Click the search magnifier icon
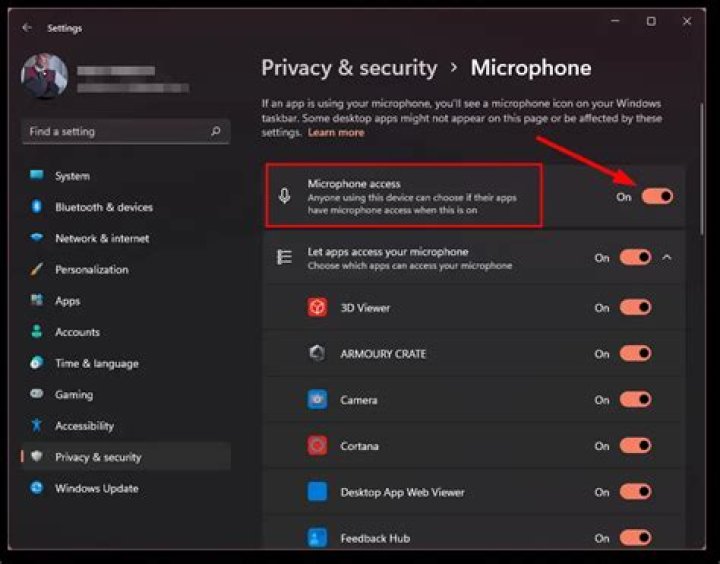Viewport: 720px width, 564px height. [215, 131]
